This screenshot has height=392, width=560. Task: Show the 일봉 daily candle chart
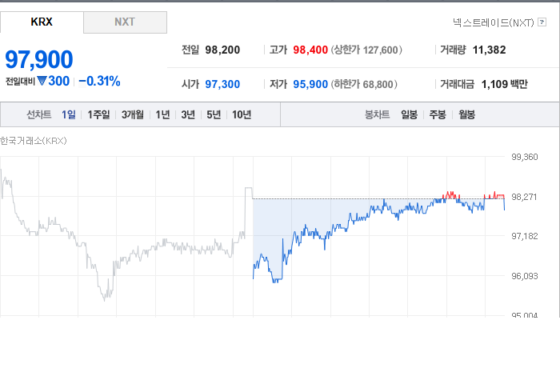(409, 114)
